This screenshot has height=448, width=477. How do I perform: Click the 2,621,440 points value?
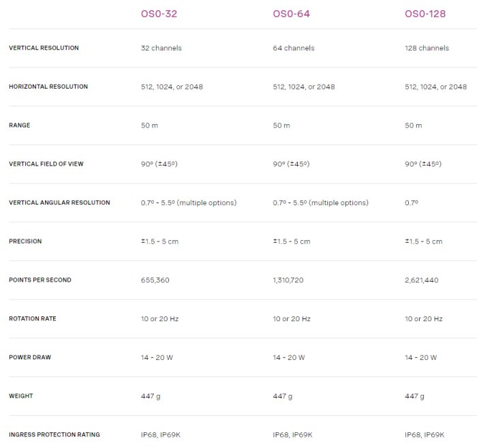[423, 280]
